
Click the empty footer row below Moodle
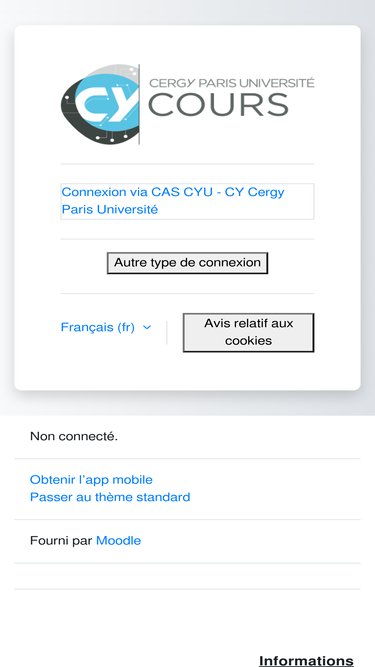[x=187, y=576]
